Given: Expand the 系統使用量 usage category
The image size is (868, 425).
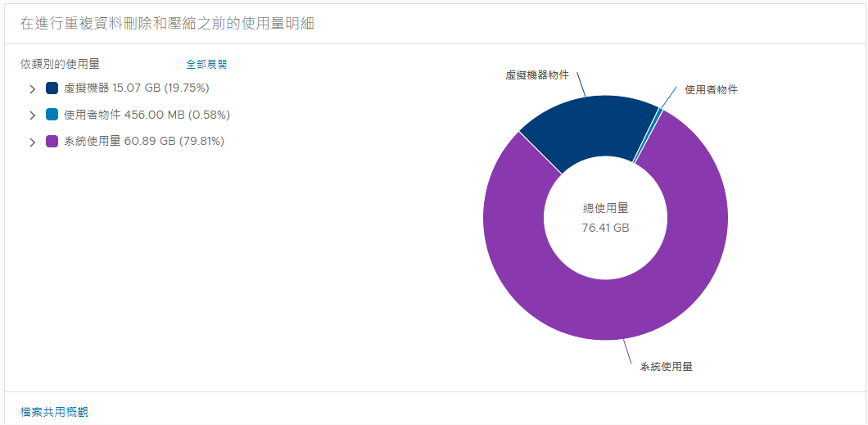Looking at the screenshot, I should click(33, 142).
